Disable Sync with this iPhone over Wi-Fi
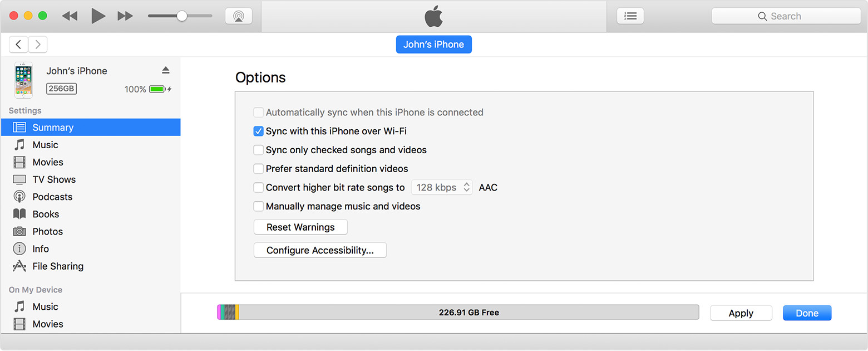Viewport: 868px width, 351px height. (258, 131)
